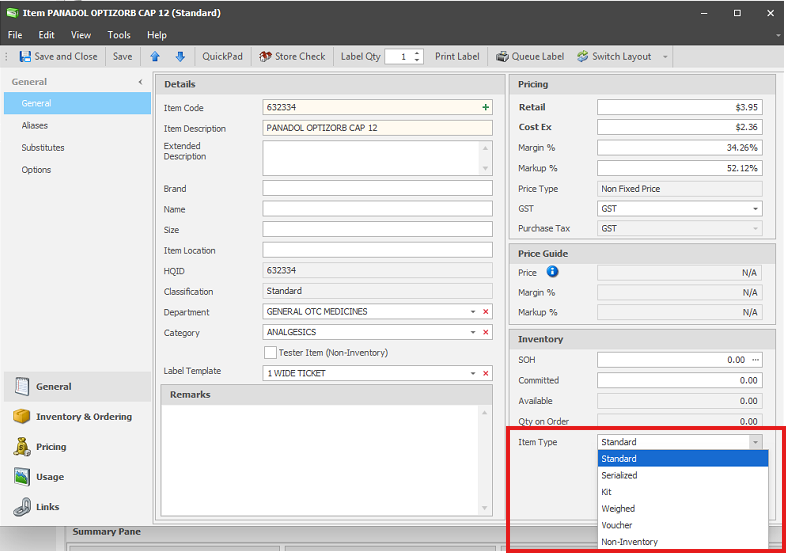Clear Department with red X
786x553 pixels.
click(x=485, y=312)
